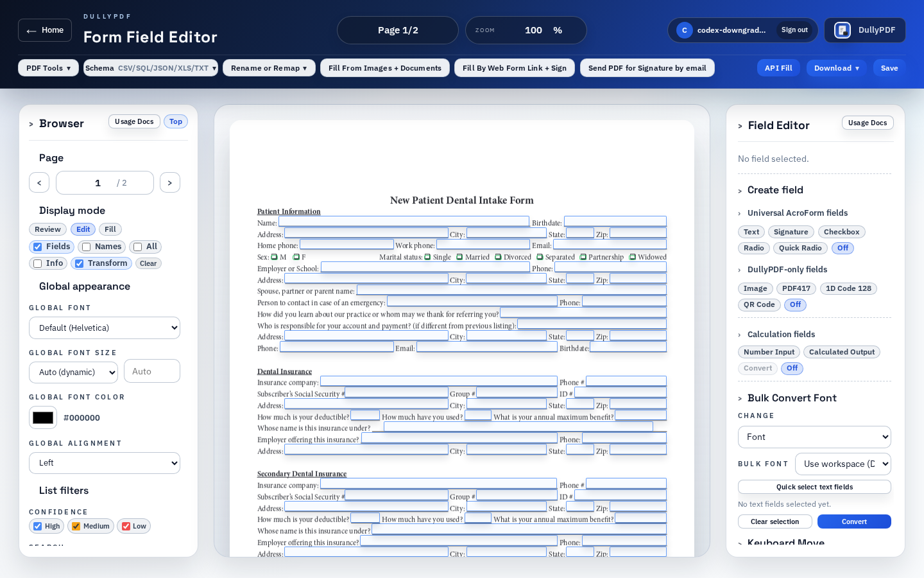Image resolution: width=924 pixels, height=578 pixels.
Task: Switch display mode to Review
Action: 48,229
